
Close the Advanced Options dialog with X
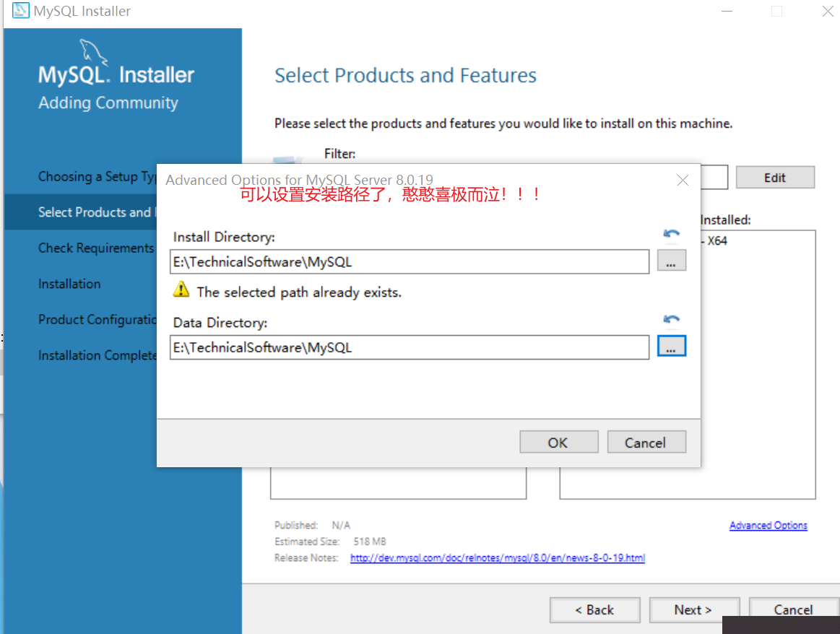(683, 181)
